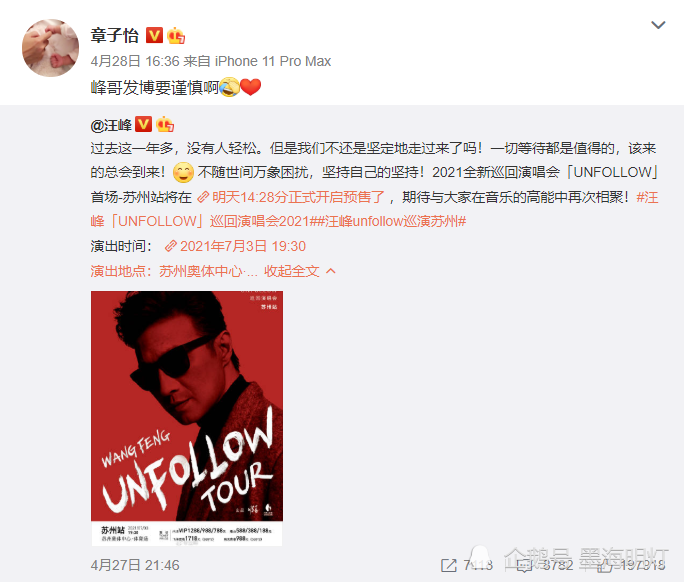Screen dimensions: 684x582
Task: Click the verified V badge beside 章子怡
Action: [x=154, y=35]
